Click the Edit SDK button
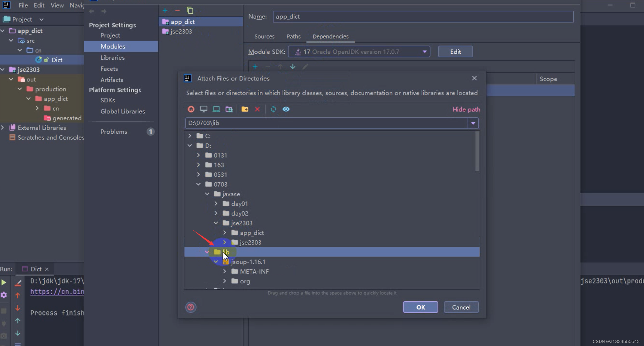 [455, 52]
